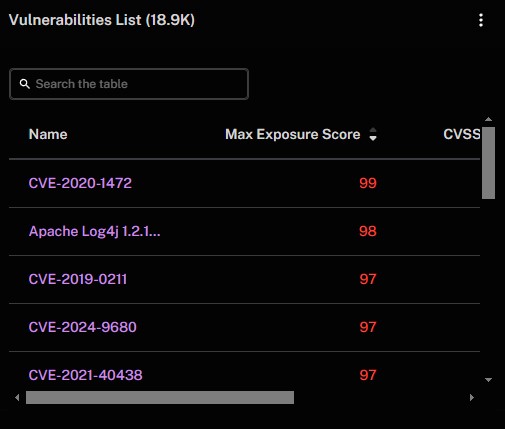The image size is (505, 429).
Task: Sort by Max Exposure Score arrows
Action: click(373, 134)
